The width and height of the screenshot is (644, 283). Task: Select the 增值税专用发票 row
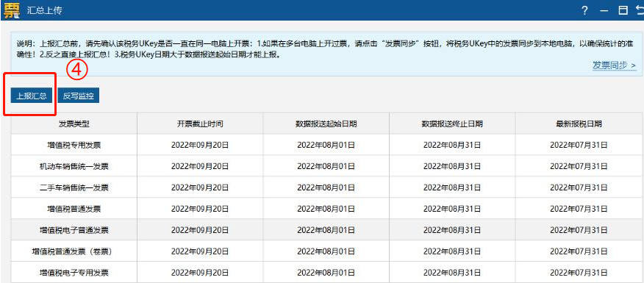[326, 145]
